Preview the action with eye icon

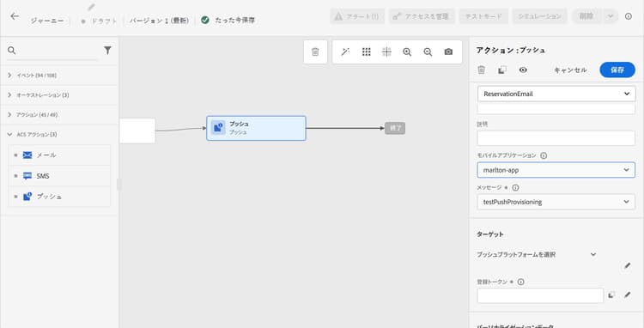click(x=523, y=70)
